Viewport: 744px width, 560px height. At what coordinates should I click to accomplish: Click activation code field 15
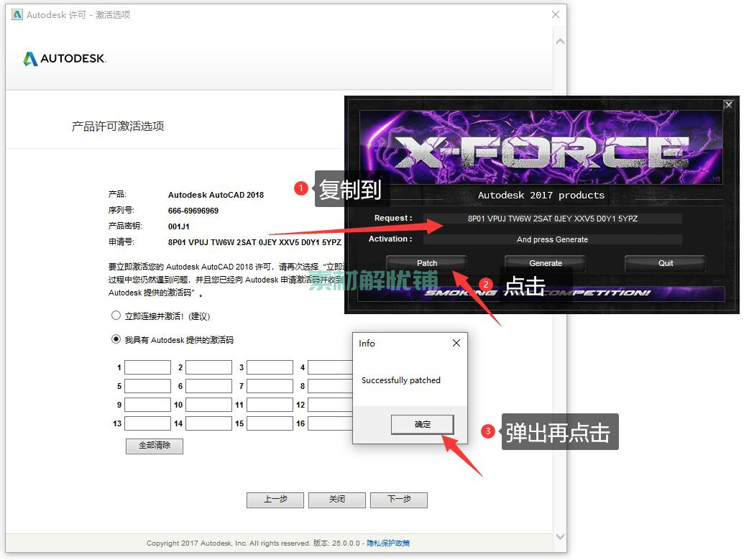(x=270, y=423)
